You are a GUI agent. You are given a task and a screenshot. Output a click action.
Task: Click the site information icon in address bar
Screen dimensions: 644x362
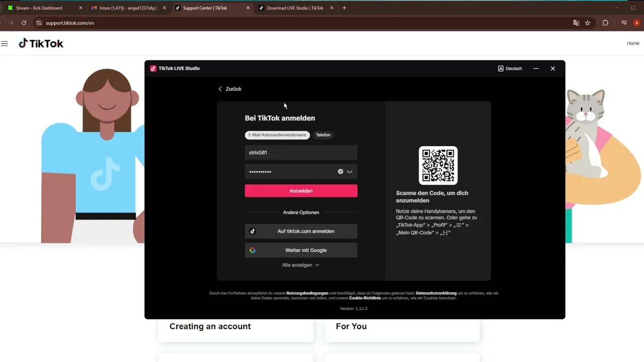coord(39,23)
